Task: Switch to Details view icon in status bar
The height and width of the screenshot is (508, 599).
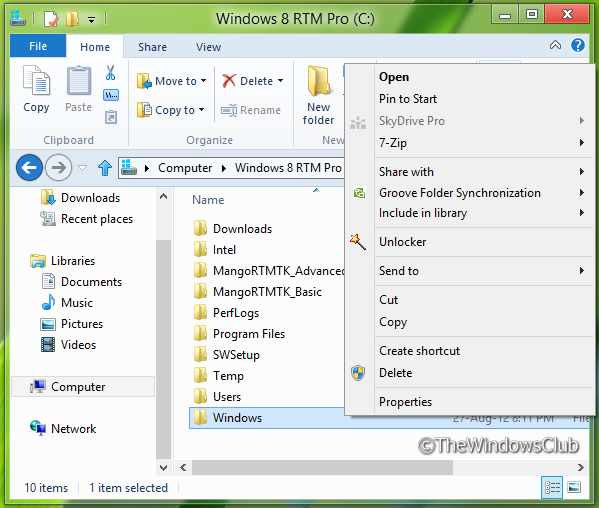Action: [x=552, y=487]
